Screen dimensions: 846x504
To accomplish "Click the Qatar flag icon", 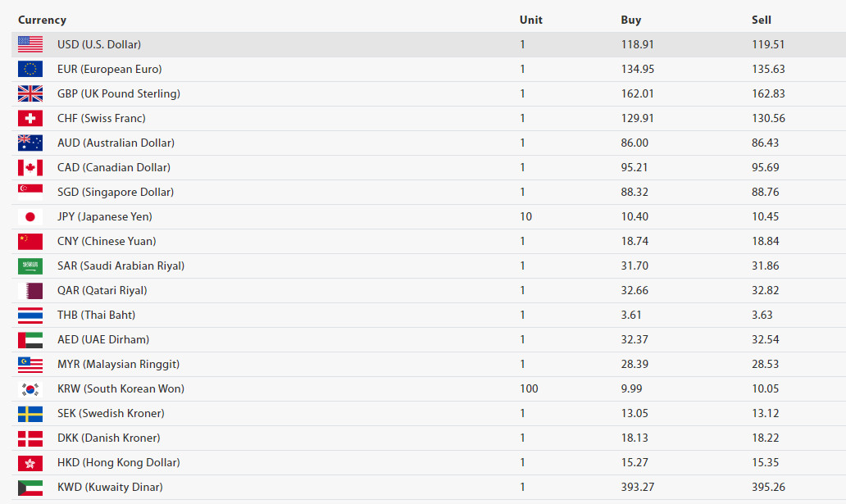I will click(x=30, y=290).
